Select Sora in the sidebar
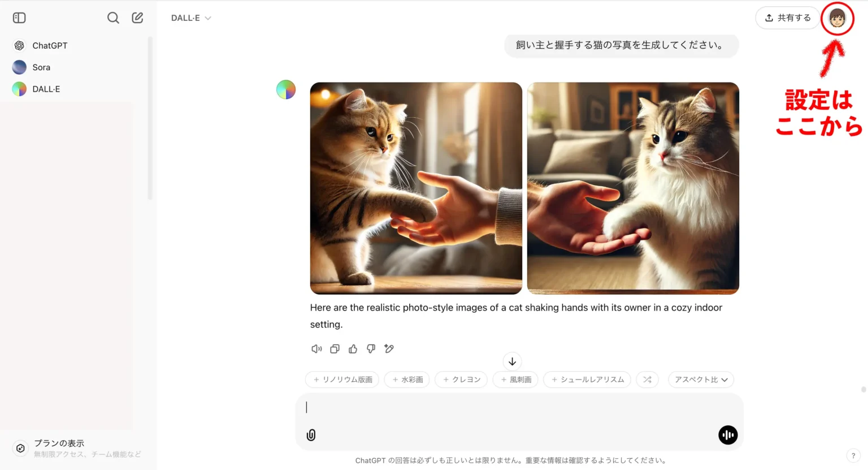The width and height of the screenshot is (868, 470). pyautogui.click(x=41, y=67)
